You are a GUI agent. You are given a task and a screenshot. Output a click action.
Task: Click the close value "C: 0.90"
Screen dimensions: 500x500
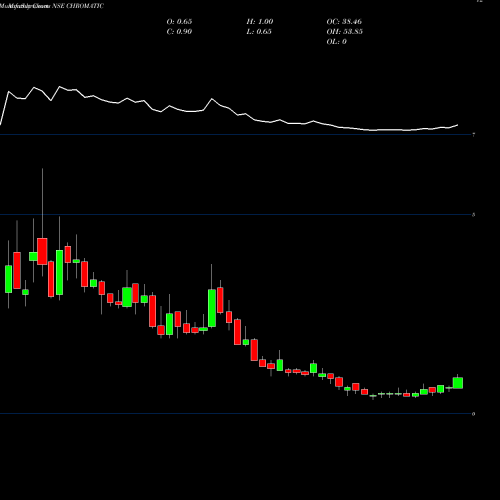point(179,32)
